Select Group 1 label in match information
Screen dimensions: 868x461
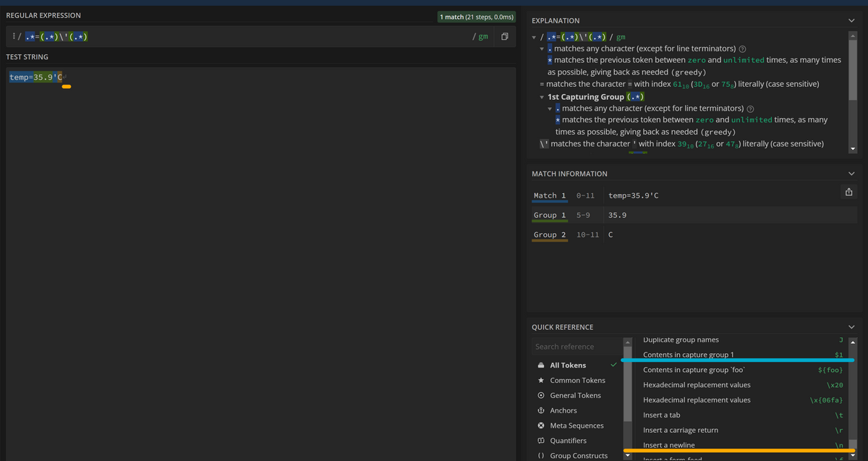pos(550,216)
